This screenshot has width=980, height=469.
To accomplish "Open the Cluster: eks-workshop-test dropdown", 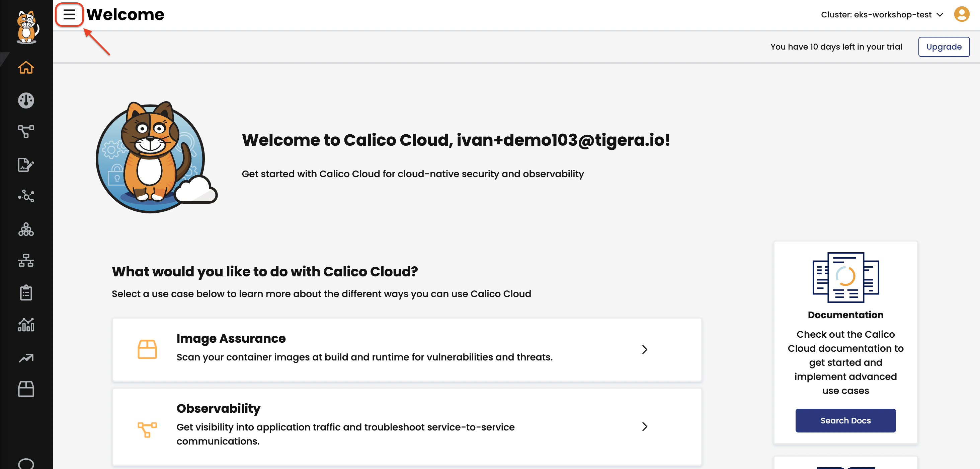I will pos(882,14).
